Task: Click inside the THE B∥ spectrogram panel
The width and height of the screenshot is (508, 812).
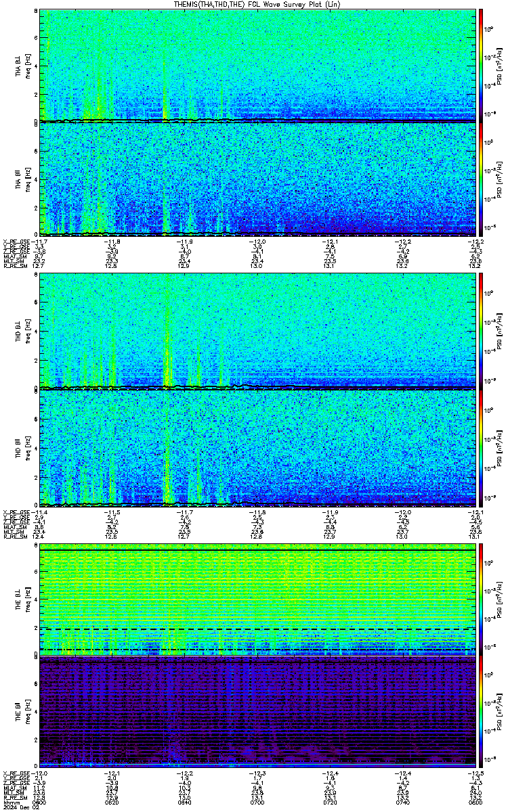Action: 257,713
